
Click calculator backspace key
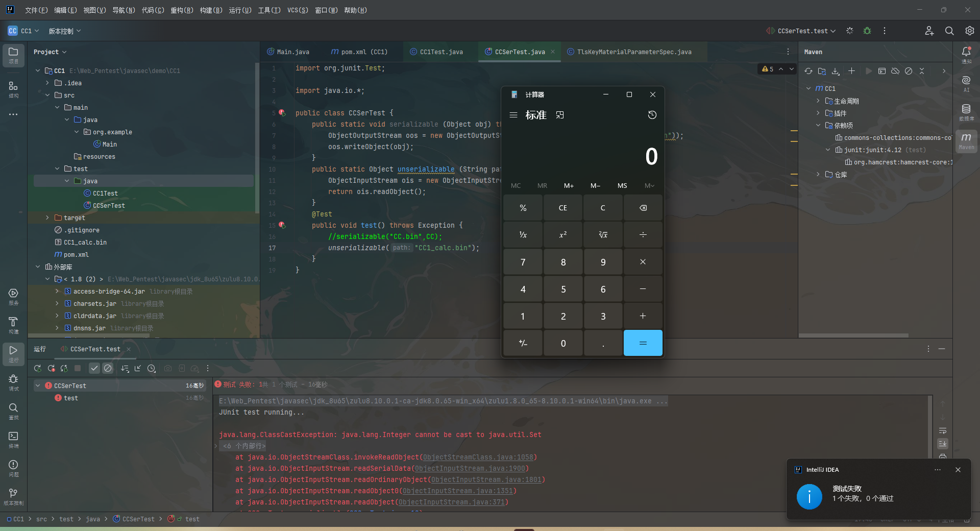(x=643, y=208)
